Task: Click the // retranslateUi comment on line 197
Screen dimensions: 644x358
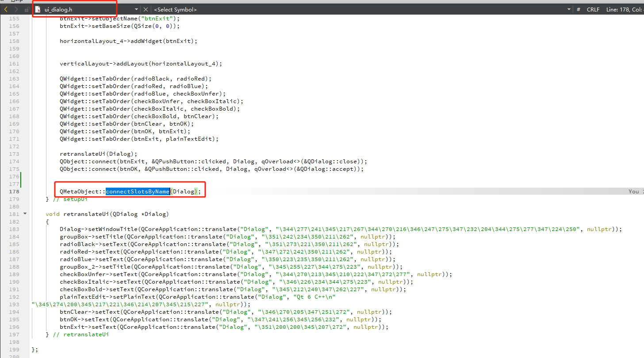Action: 80,335
